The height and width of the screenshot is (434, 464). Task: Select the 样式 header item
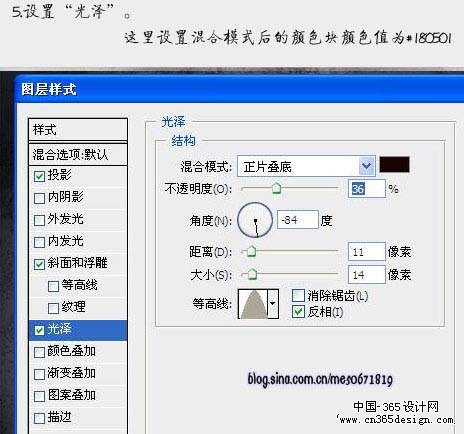tap(78, 129)
